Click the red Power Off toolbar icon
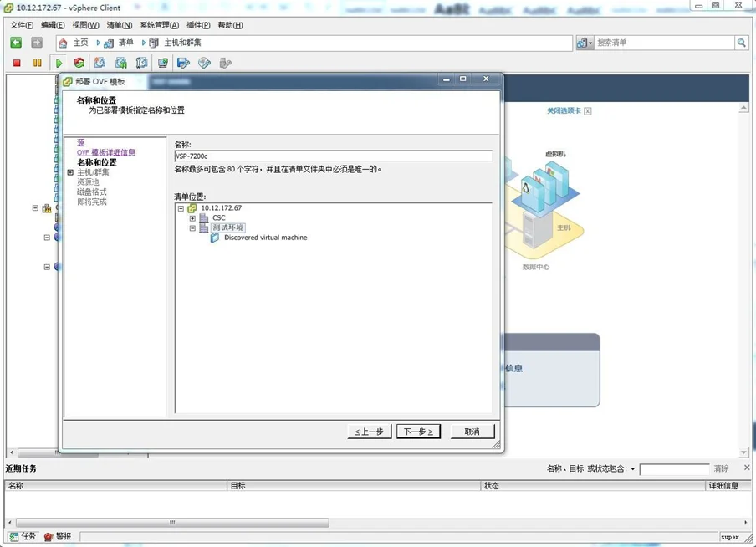The width and height of the screenshot is (756, 547). tap(17, 64)
